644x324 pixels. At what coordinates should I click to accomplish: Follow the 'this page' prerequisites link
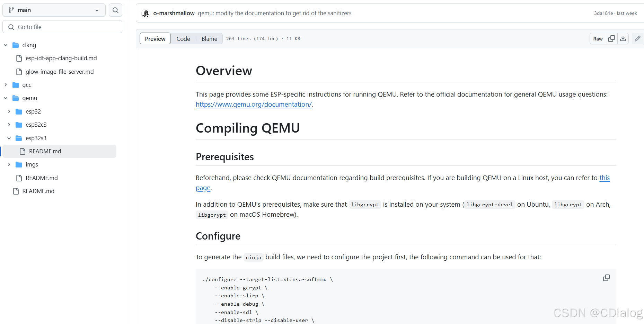tap(605, 178)
